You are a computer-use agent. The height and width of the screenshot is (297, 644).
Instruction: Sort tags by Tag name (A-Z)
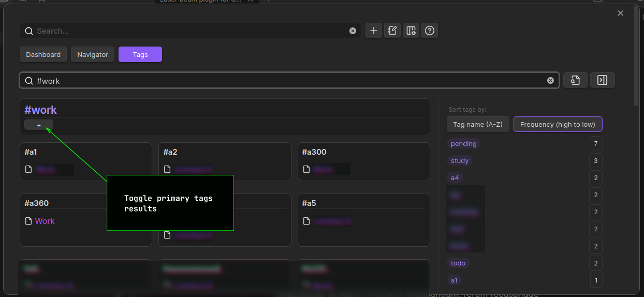[x=478, y=124]
